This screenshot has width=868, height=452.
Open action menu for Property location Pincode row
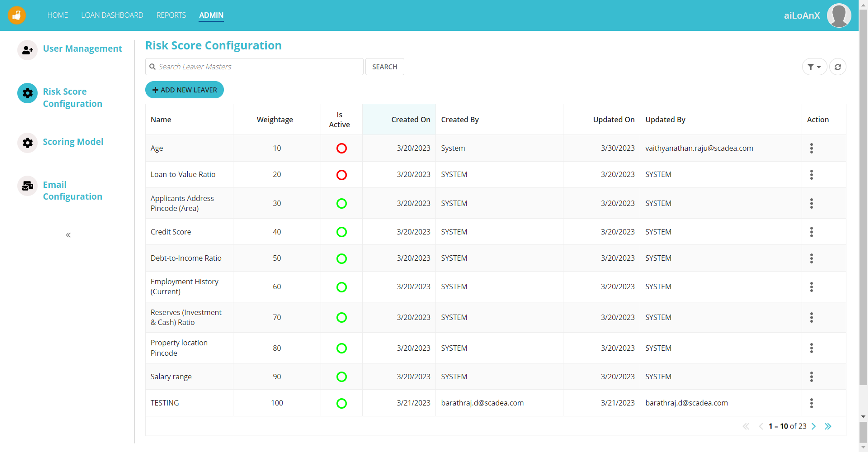[811, 348]
